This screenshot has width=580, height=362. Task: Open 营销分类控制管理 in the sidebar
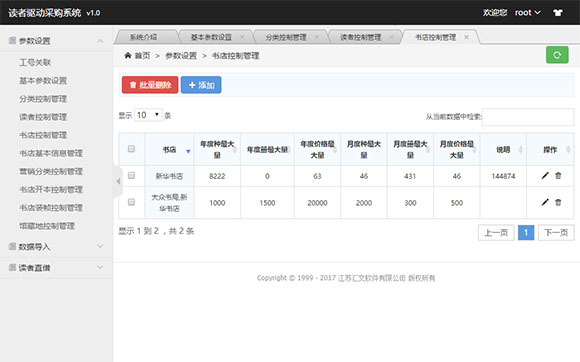pyautogui.click(x=51, y=171)
